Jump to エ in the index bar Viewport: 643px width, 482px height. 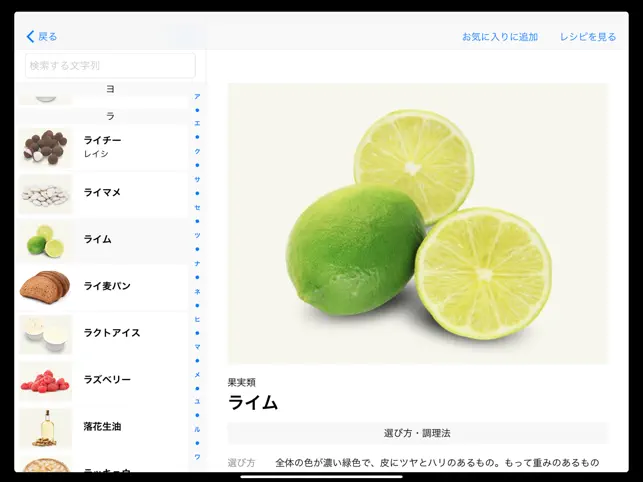point(197,123)
